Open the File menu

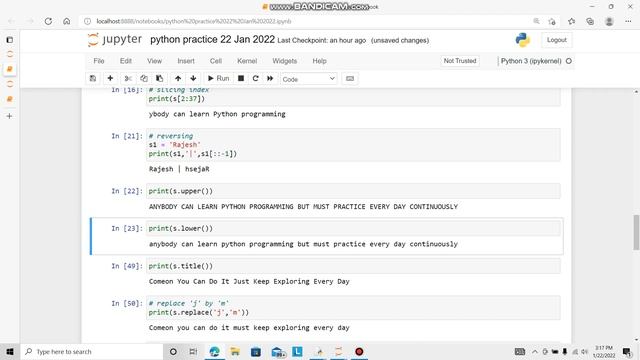tap(99, 61)
